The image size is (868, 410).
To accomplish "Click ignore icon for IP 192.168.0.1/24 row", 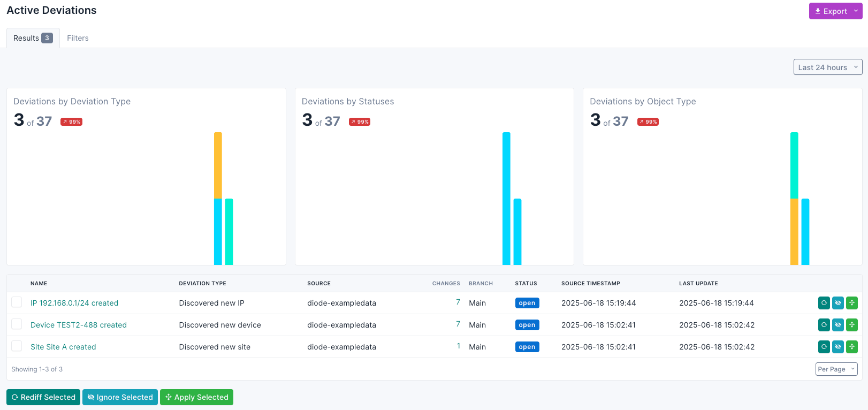I will pos(838,303).
